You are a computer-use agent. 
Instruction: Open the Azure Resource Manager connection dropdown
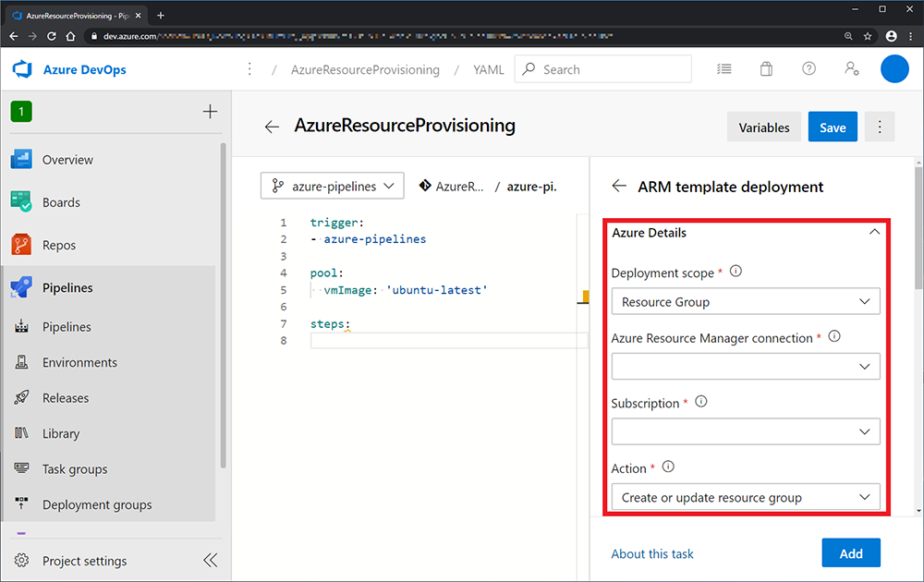click(746, 367)
